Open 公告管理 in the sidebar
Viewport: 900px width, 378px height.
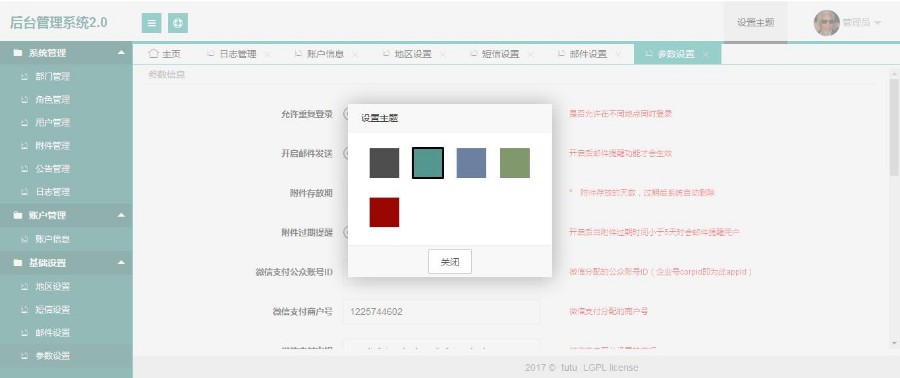click(66, 169)
